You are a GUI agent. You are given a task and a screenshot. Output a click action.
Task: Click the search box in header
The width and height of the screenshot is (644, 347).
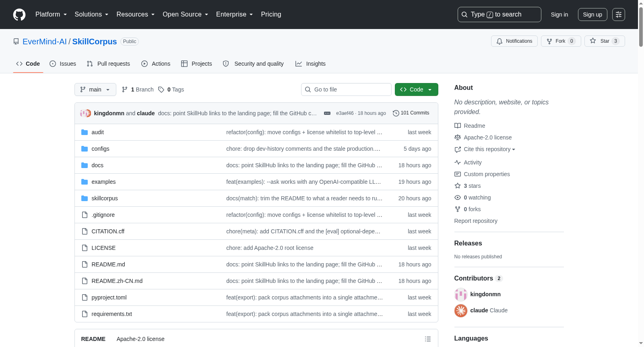[500, 15]
